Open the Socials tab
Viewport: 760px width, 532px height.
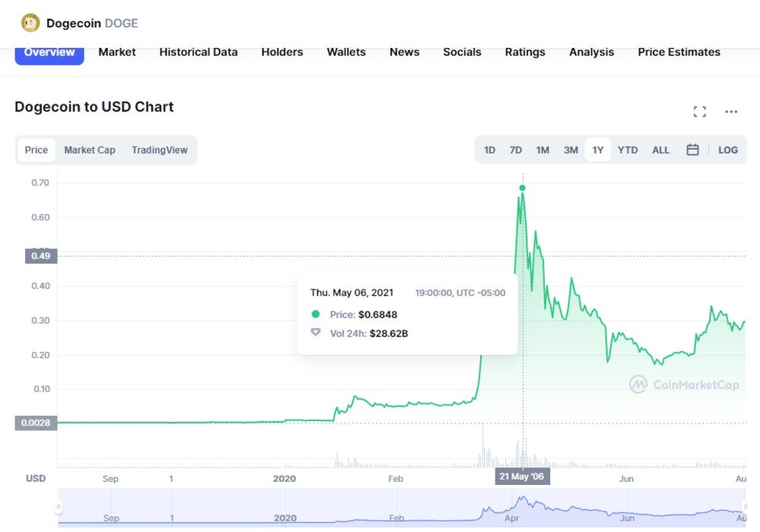[462, 52]
